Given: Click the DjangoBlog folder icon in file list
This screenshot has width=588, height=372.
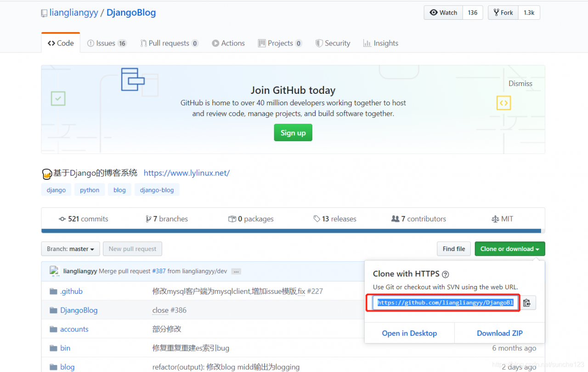Looking at the screenshot, I should tap(53, 310).
